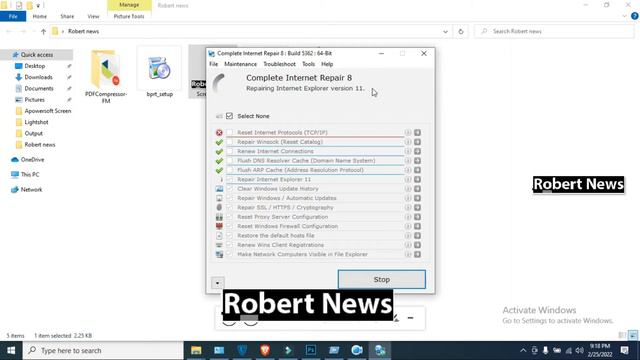
Task: Toggle the Repair Internet Explorer 11 checkbox
Action: [x=230, y=180]
